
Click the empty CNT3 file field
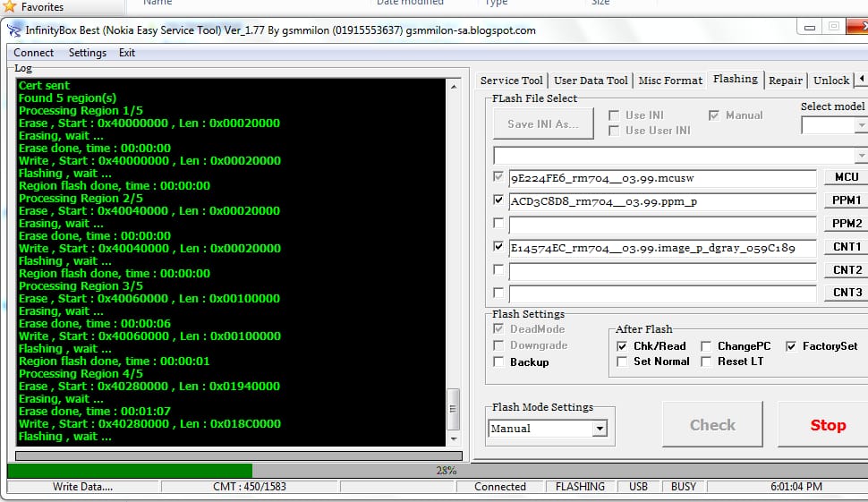point(662,294)
